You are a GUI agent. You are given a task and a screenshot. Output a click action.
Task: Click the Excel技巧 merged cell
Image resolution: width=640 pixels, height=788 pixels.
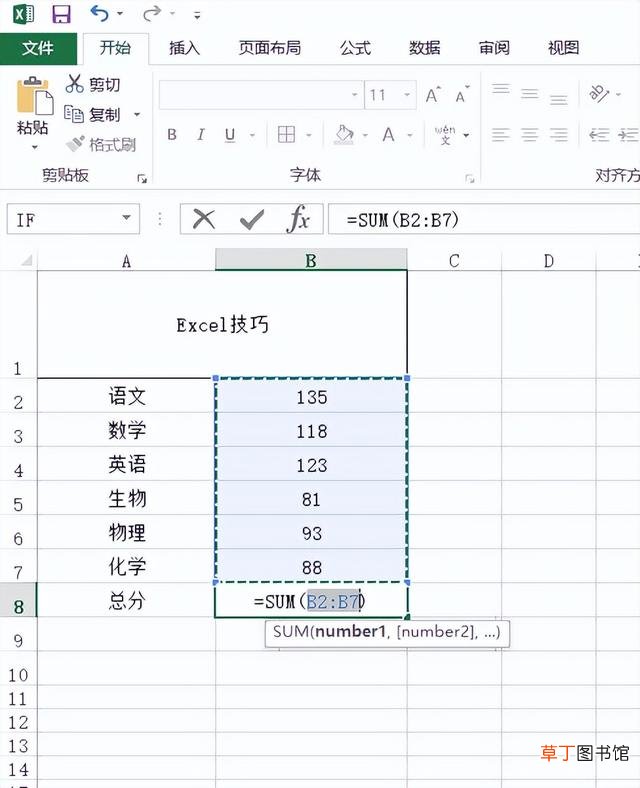[x=222, y=325]
